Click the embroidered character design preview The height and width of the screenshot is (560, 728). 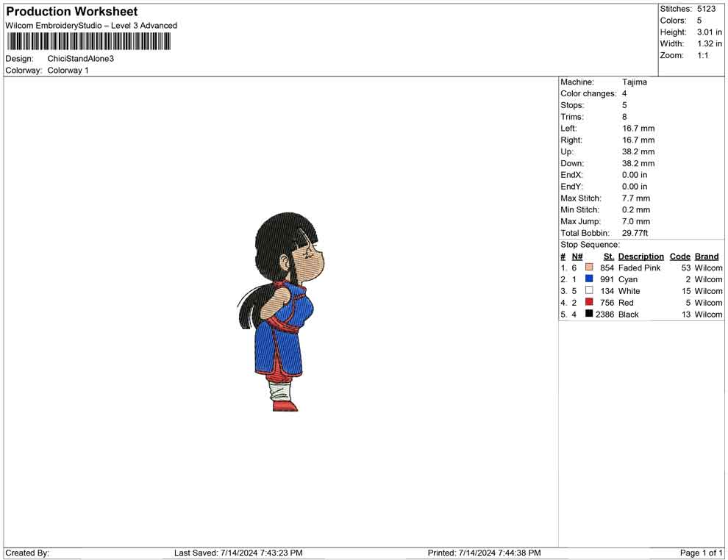pos(281,312)
